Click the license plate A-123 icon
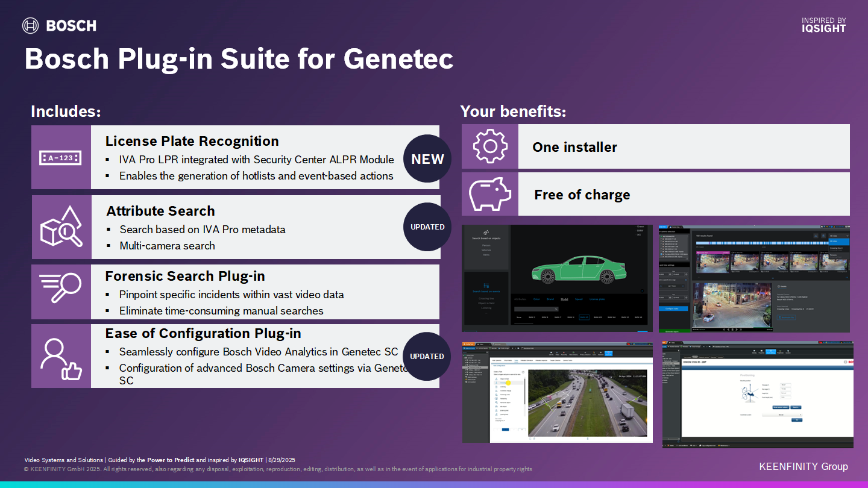Image resolution: width=868 pixels, height=488 pixels. pos(61,158)
